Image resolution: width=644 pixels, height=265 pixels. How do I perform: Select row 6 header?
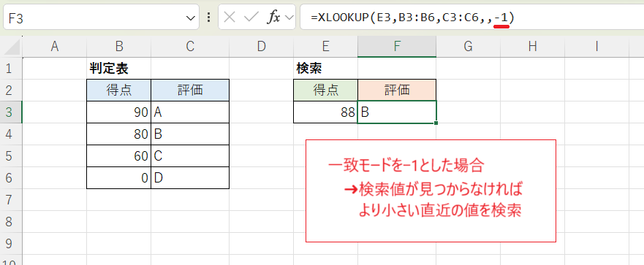12,177
